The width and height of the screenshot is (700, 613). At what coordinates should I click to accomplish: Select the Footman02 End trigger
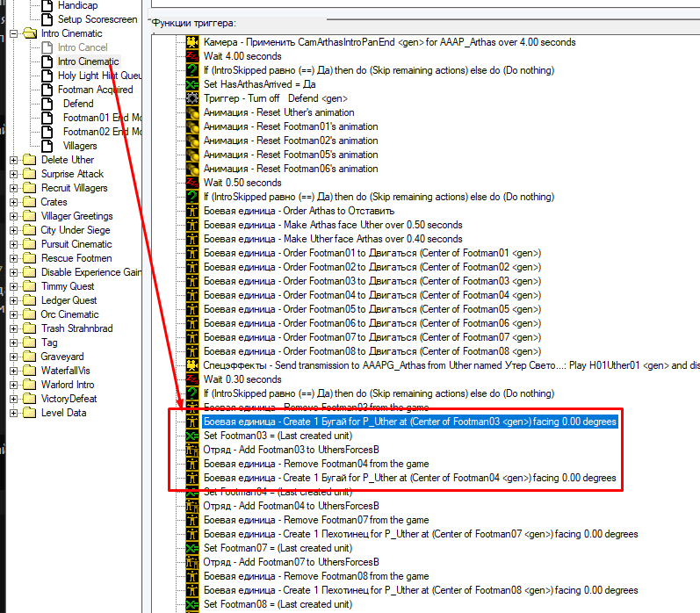(x=102, y=132)
